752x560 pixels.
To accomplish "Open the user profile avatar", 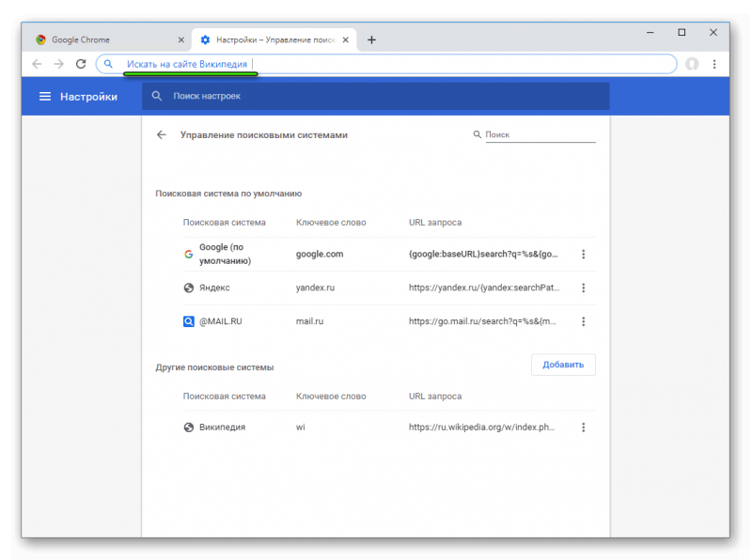I will 692,64.
